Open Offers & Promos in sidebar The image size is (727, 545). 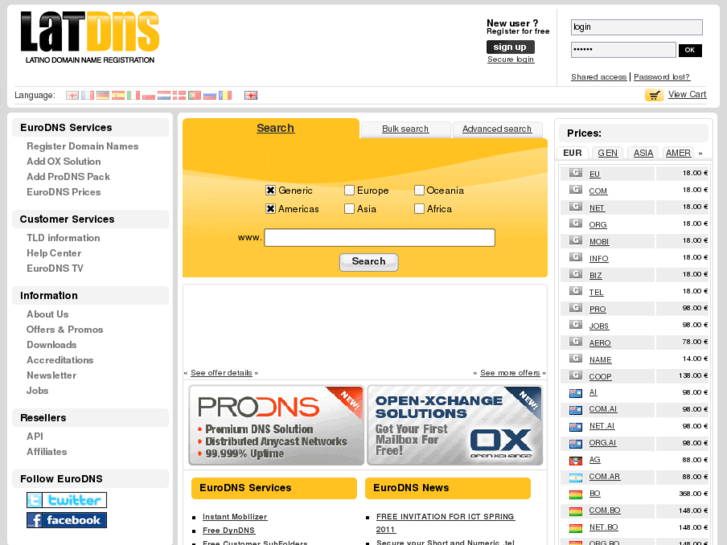(64, 329)
